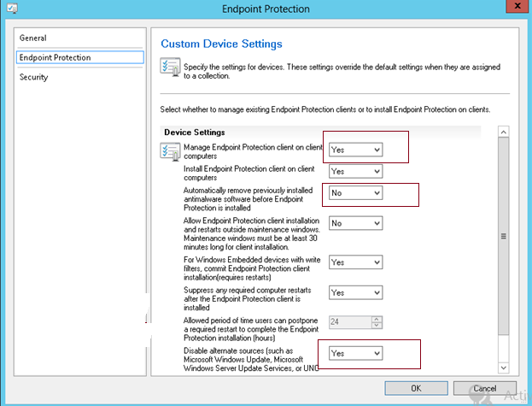
Task: Click the Device Settings group checklist icon
Action: click(170, 152)
